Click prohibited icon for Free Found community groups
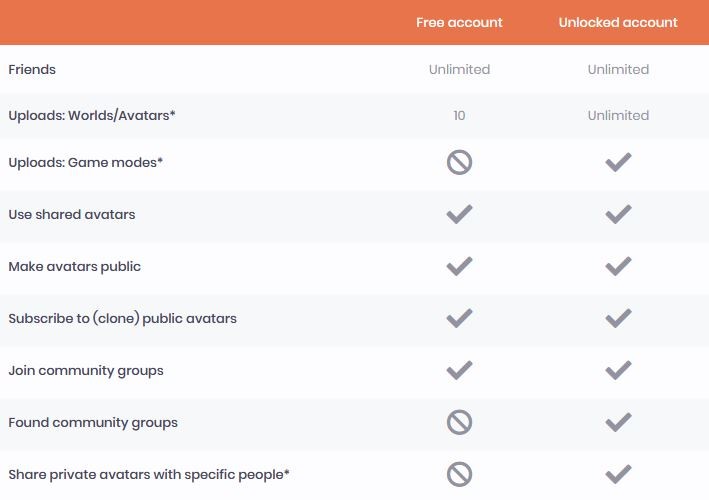 (459, 422)
